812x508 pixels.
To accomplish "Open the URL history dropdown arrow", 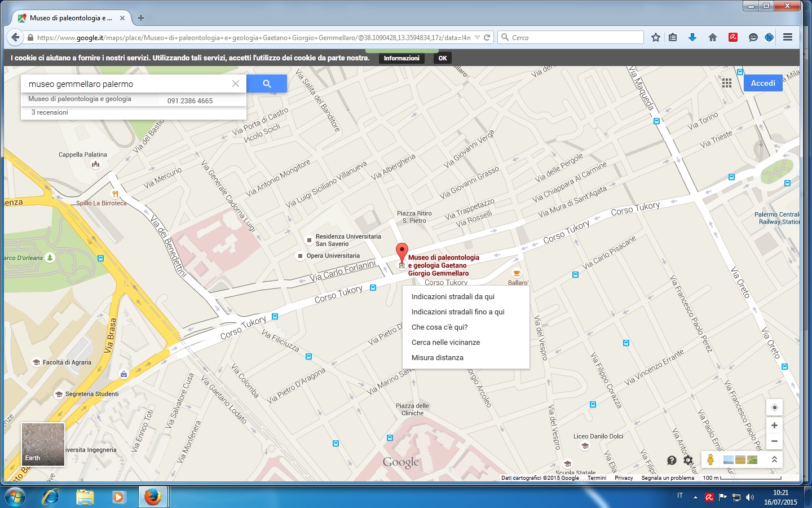I will point(477,37).
